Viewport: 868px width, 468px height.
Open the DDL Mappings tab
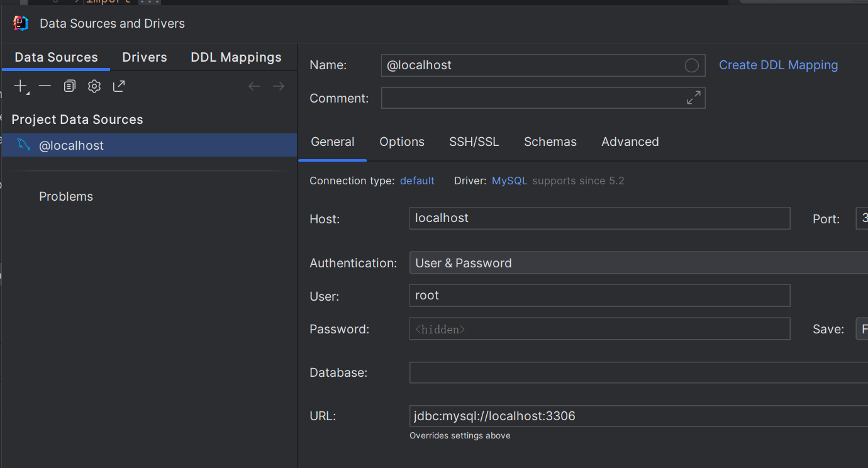[x=236, y=57]
